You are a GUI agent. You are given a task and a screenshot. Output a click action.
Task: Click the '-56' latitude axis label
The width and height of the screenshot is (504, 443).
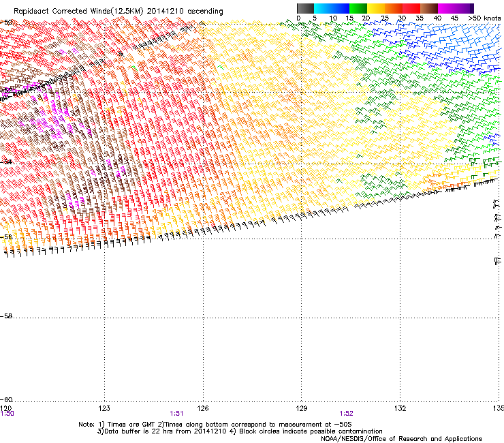click(x=6, y=236)
